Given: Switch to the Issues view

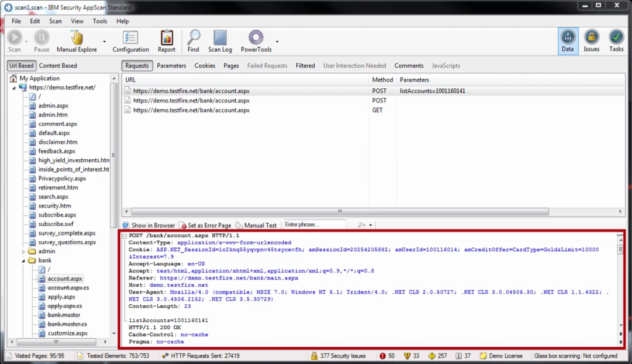Looking at the screenshot, I should 591,40.
